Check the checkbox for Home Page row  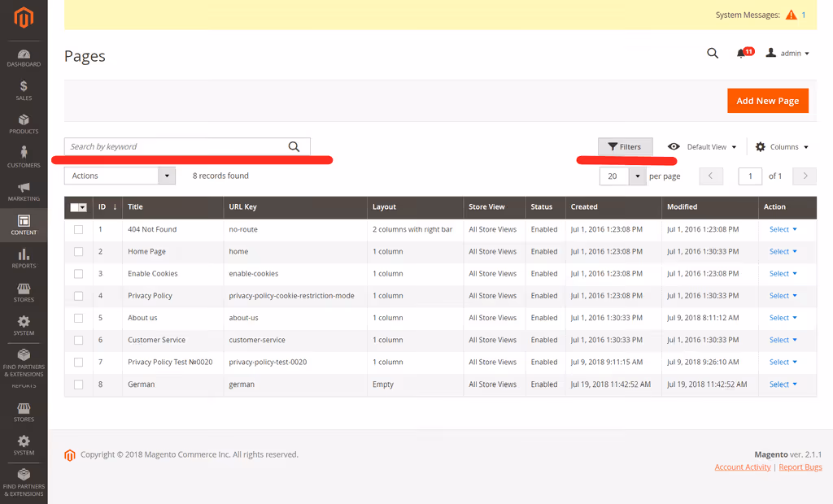click(x=79, y=252)
